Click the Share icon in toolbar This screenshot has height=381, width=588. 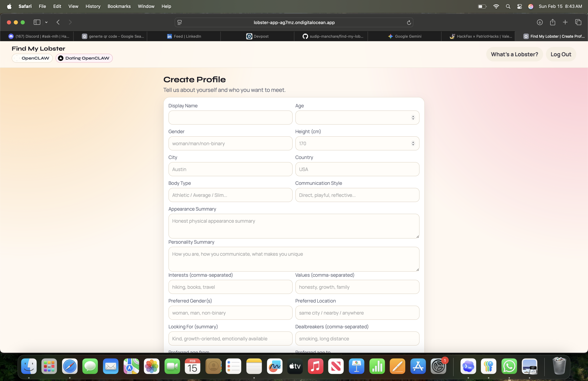(x=552, y=22)
